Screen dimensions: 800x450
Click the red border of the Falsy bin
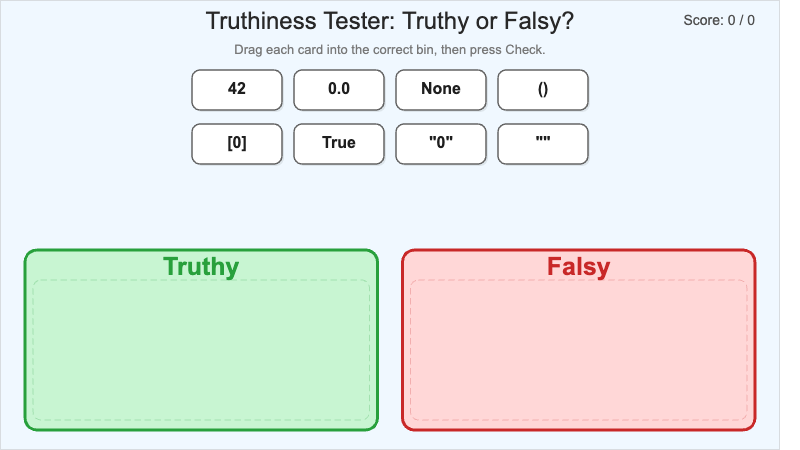click(754, 340)
